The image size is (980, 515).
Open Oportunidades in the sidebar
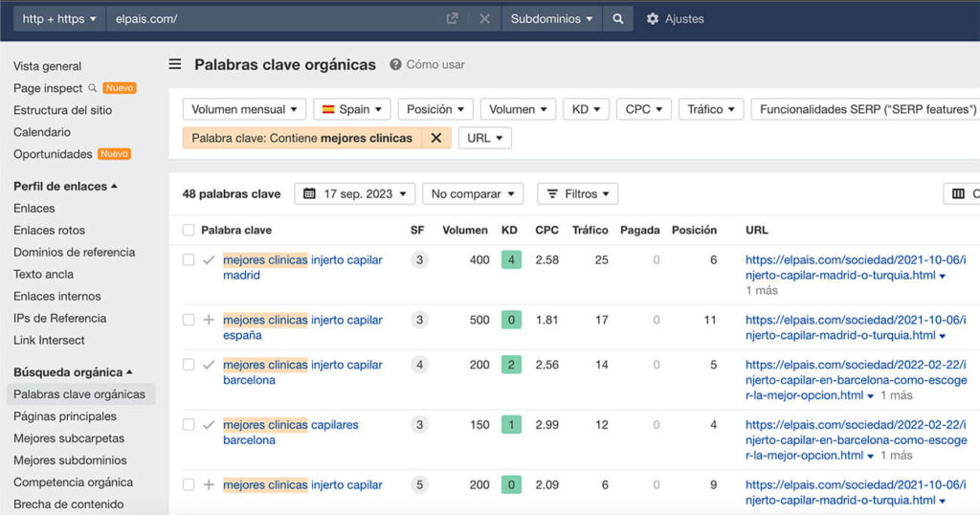tap(53, 154)
